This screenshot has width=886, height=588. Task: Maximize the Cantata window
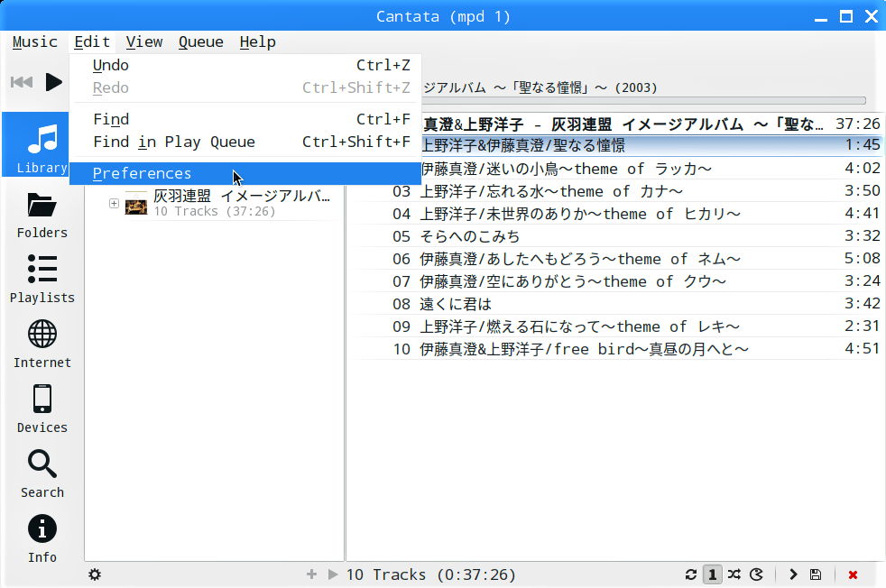(x=846, y=16)
